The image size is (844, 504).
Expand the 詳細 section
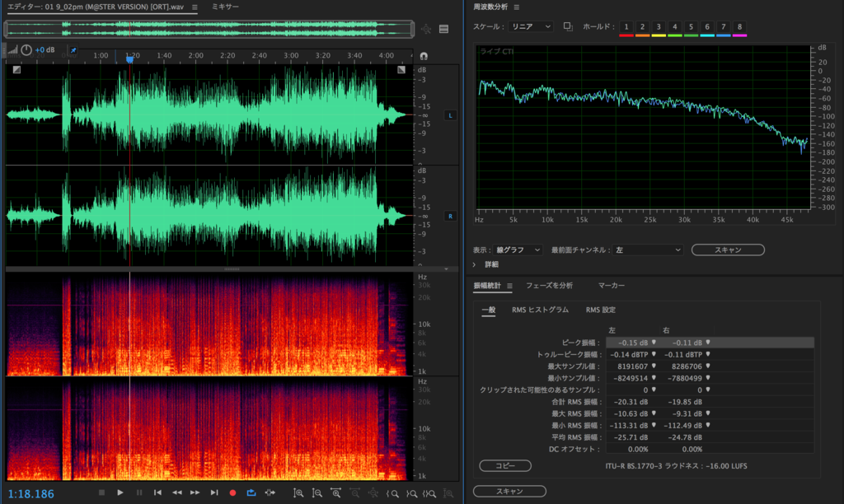[x=474, y=264]
